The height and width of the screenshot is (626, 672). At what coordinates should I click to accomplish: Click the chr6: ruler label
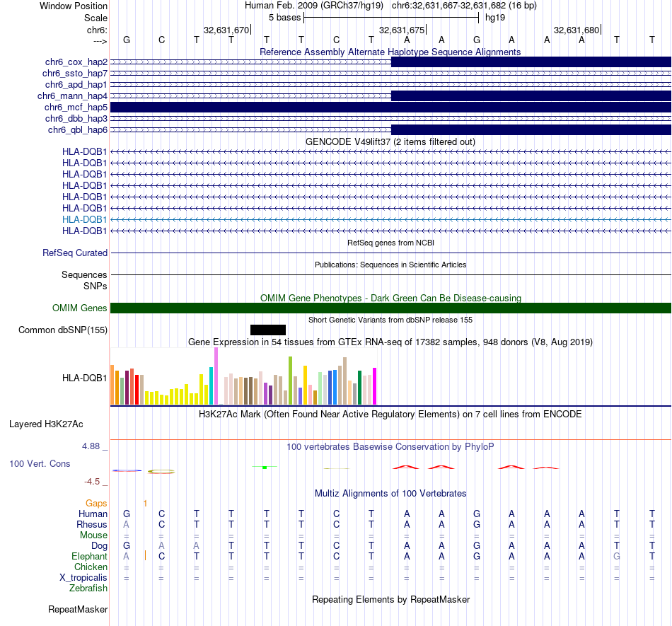(x=98, y=30)
